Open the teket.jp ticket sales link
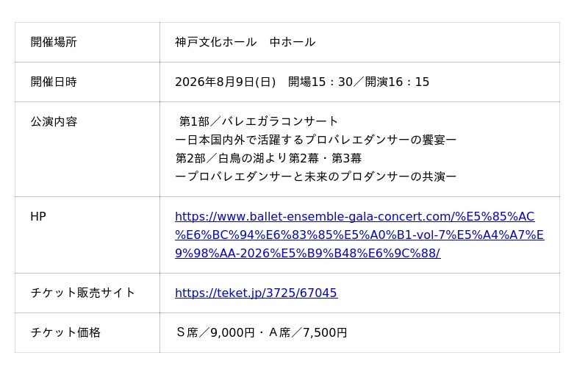 (x=256, y=293)
